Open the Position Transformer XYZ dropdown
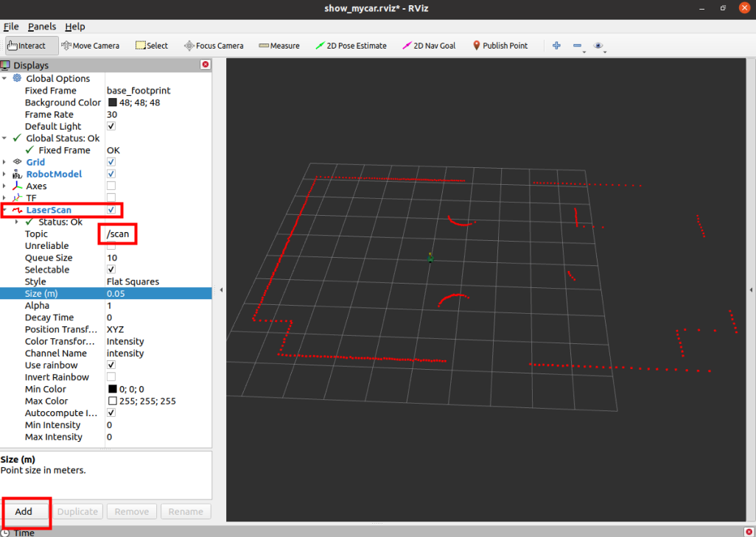This screenshot has height=537, width=756. (x=158, y=329)
